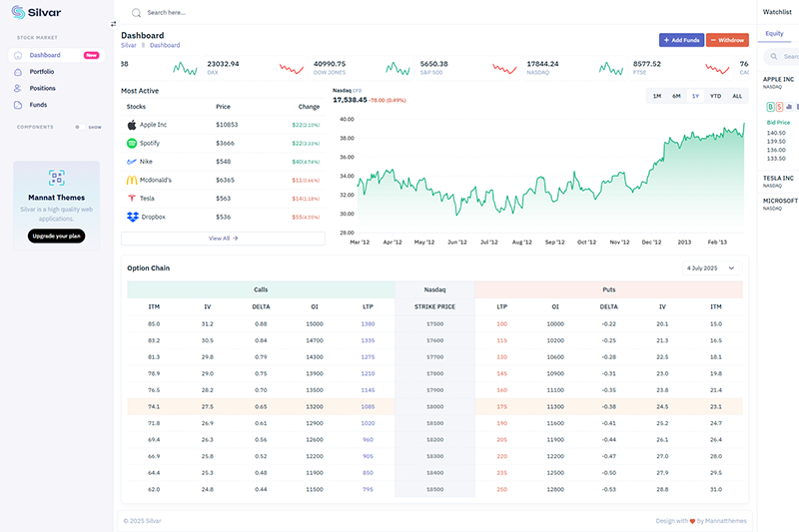Click the Add Funds button
The image size is (799, 532).
680,40
